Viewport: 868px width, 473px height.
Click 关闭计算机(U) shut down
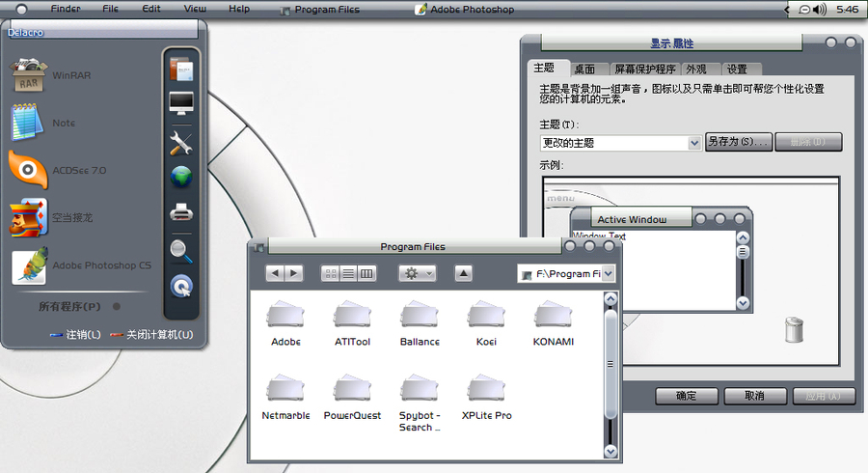pyautogui.click(x=151, y=335)
